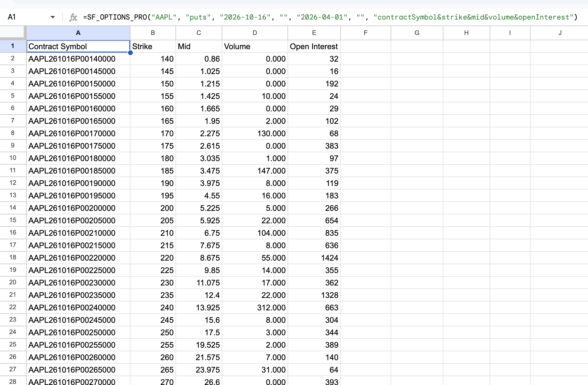The width and height of the screenshot is (588, 385).
Task: Click cell AAPL261016P00265000
Action: 78,370
